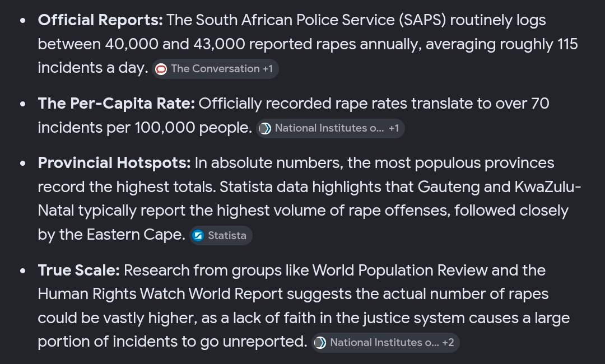
Task: Open The Conversation +1 source chip
Action: point(215,69)
